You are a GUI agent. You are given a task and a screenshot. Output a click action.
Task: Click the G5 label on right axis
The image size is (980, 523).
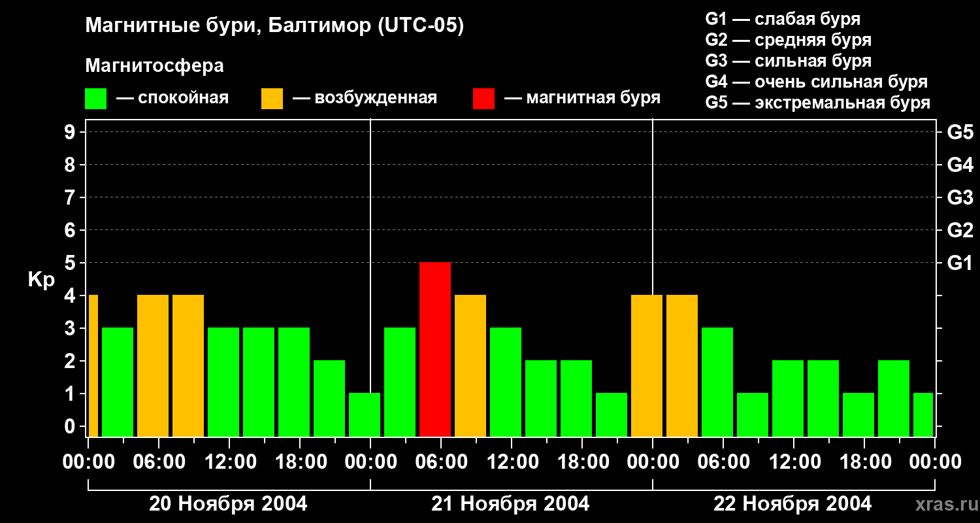pos(960,133)
